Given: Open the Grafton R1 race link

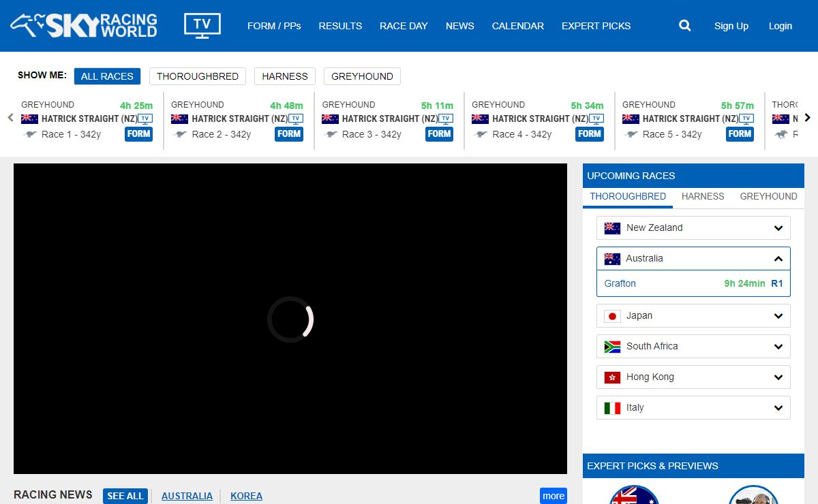Looking at the screenshot, I should pos(693,283).
